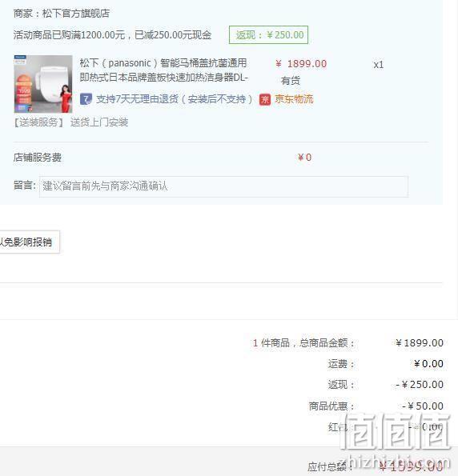Click the blue 7-day return icon
The width and height of the screenshot is (458, 476).
pos(86,99)
